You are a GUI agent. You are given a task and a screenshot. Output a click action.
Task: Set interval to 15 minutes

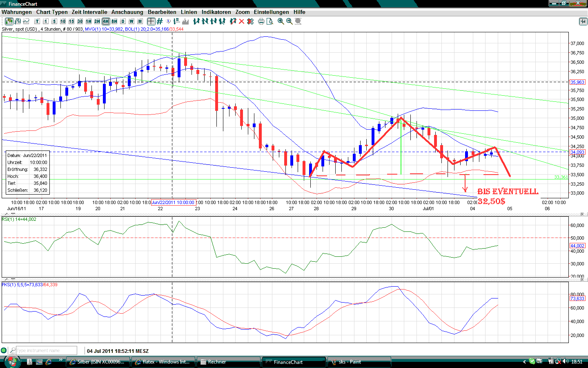tap(71, 21)
